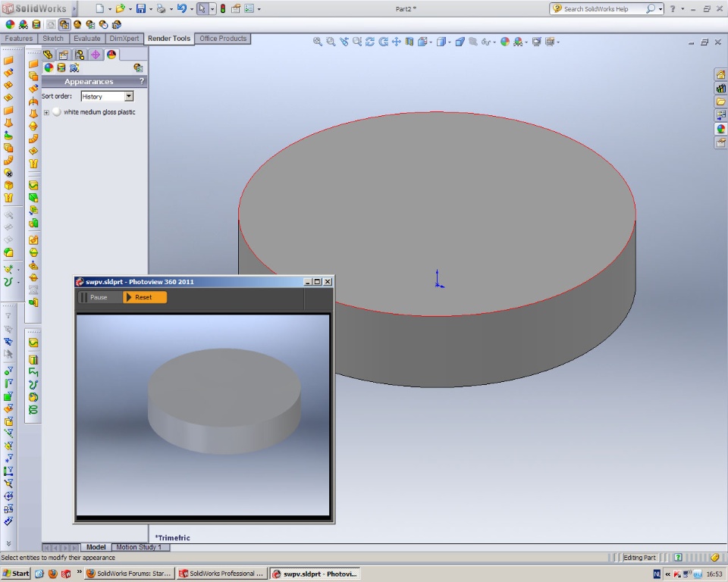Open the DisplayManager colored sphere tab
728x582 pixels.
(x=111, y=55)
